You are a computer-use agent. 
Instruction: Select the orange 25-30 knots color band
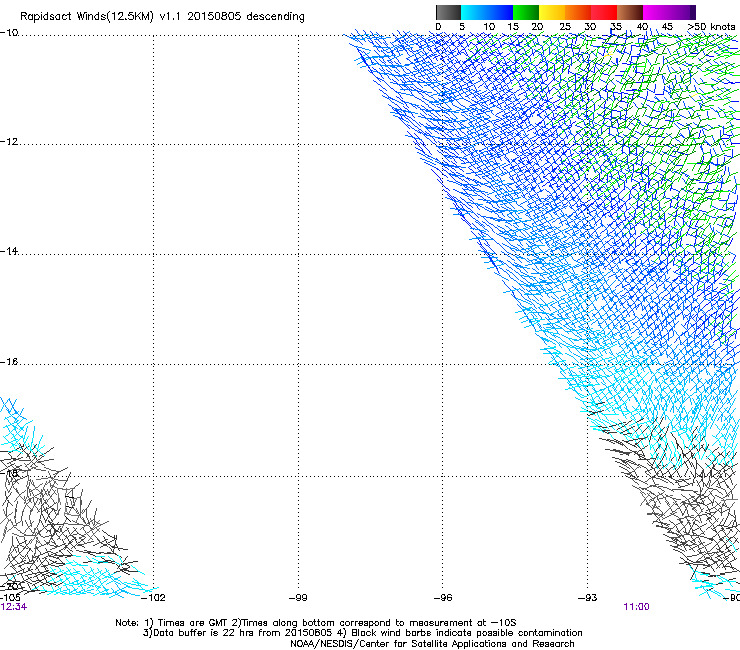click(578, 12)
